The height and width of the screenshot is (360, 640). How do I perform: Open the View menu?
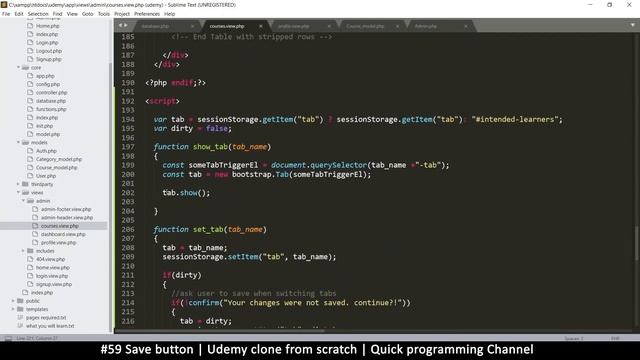[72, 14]
